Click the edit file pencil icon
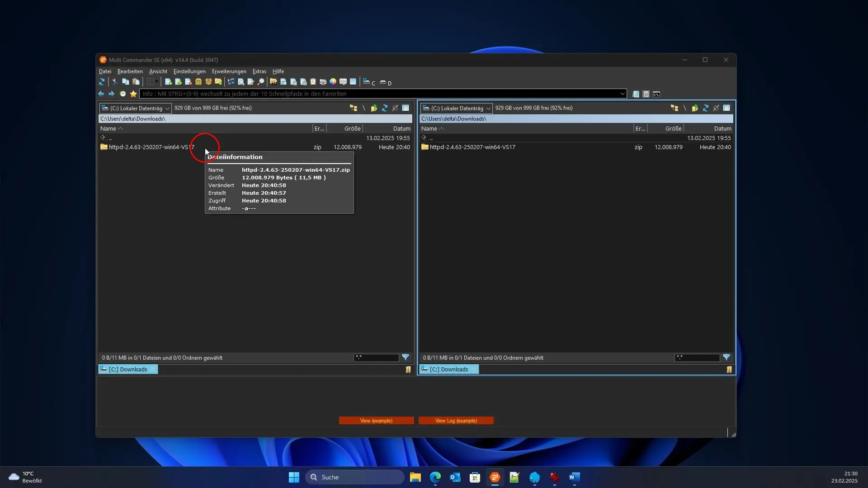Image resolution: width=868 pixels, height=488 pixels. tap(251, 82)
